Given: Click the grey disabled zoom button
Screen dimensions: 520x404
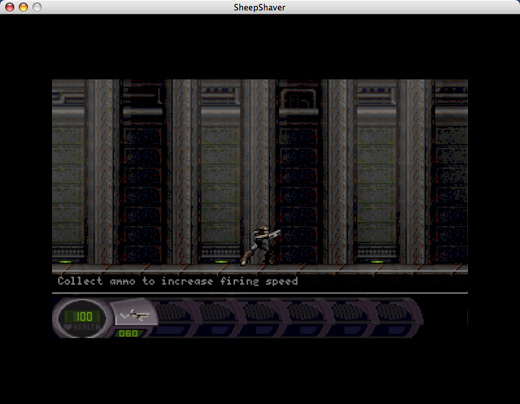Looking at the screenshot, I should point(37,7).
